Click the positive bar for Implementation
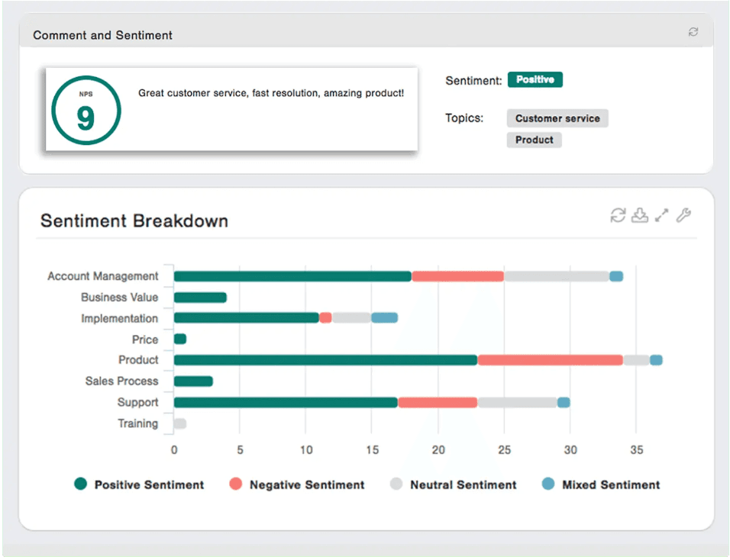This screenshot has height=560, width=730. [247, 317]
